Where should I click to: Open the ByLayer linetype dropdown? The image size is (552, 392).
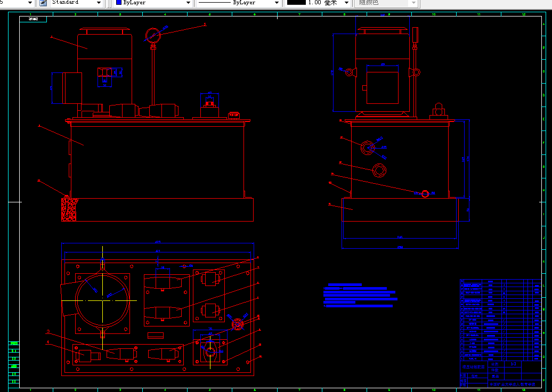(x=238, y=3)
